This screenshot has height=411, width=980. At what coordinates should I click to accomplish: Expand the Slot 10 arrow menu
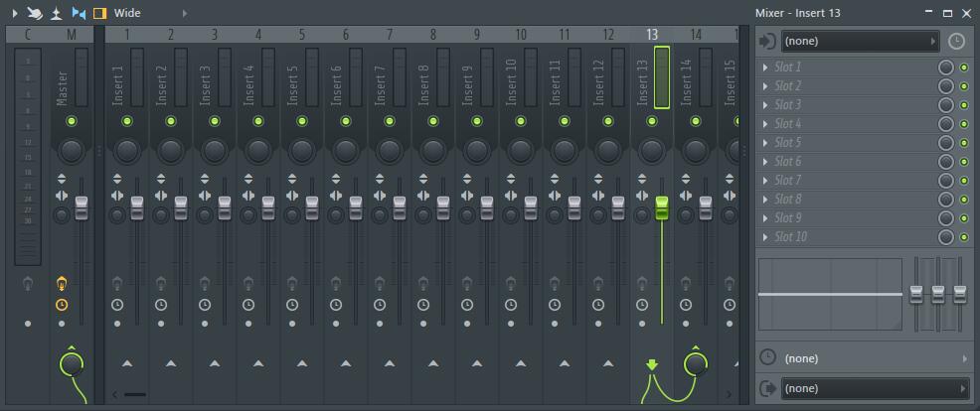(765, 237)
